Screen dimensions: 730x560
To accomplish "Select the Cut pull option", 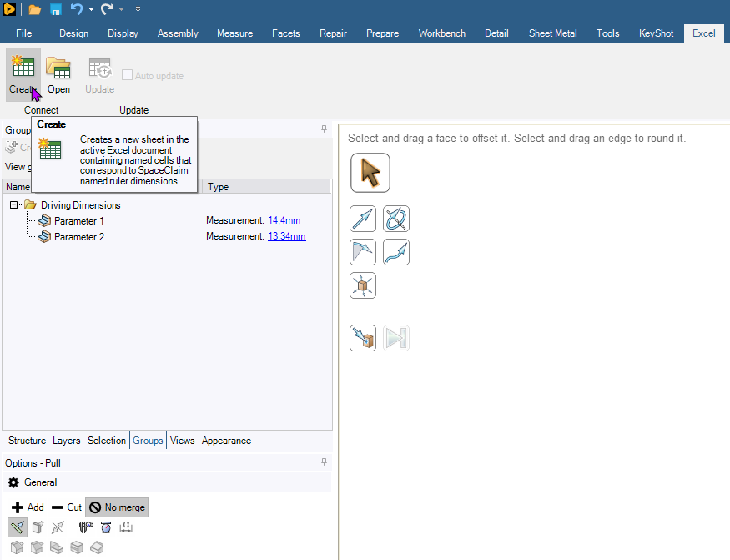I will [67, 507].
